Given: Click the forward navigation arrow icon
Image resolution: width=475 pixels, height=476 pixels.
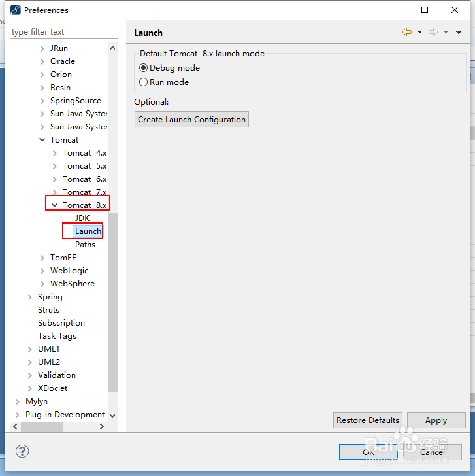Looking at the screenshot, I should 433,32.
